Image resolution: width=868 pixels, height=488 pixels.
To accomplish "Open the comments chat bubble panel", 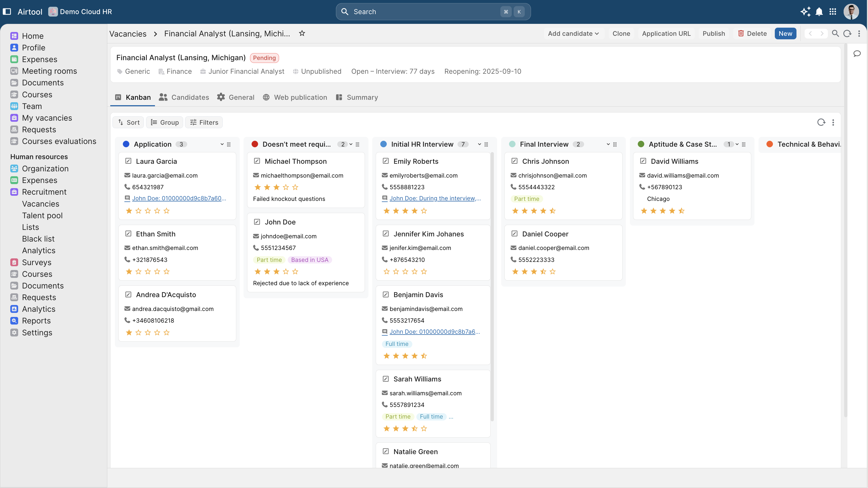I will [x=857, y=53].
